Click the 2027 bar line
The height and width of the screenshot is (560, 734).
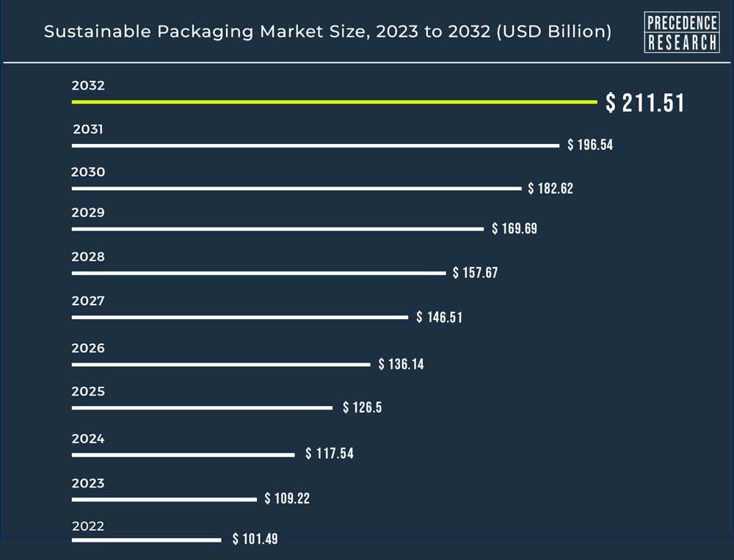[x=240, y=318]
